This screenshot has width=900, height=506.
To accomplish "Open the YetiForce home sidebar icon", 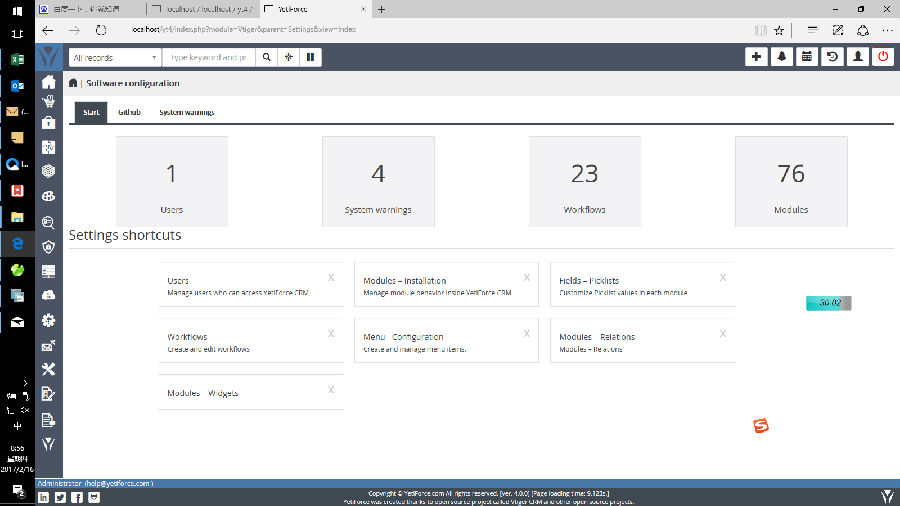I will pyautogui.click(x=49, y=82).
